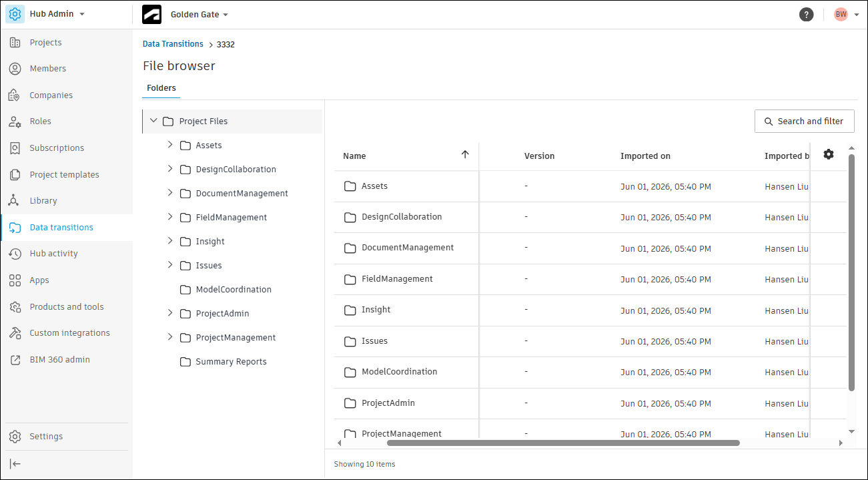868x480 pixels.
Task: Open Hub activity clock icon
Action: click(x=15, y=254)
